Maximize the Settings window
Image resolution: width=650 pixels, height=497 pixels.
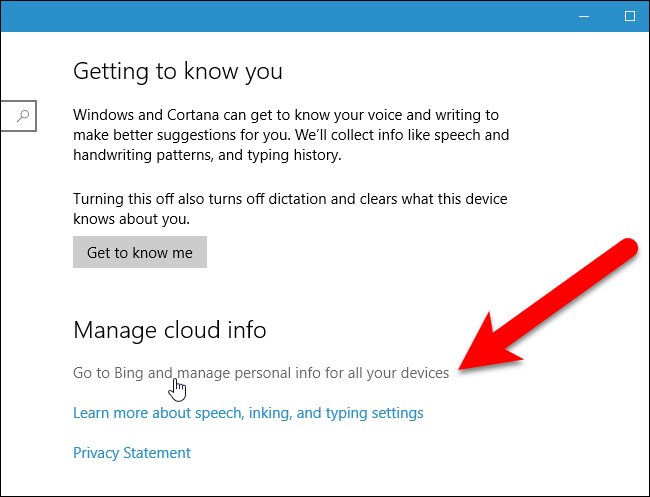click(630, 16)
